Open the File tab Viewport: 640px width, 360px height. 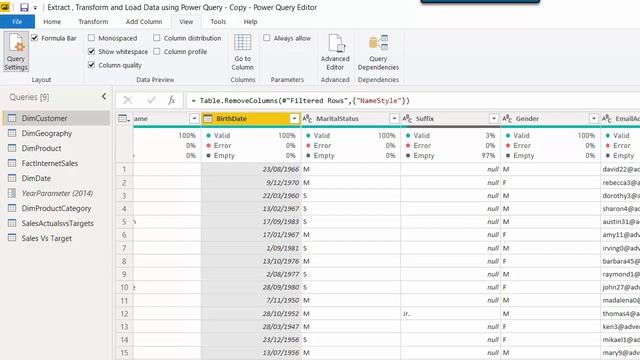pos(17,22)
